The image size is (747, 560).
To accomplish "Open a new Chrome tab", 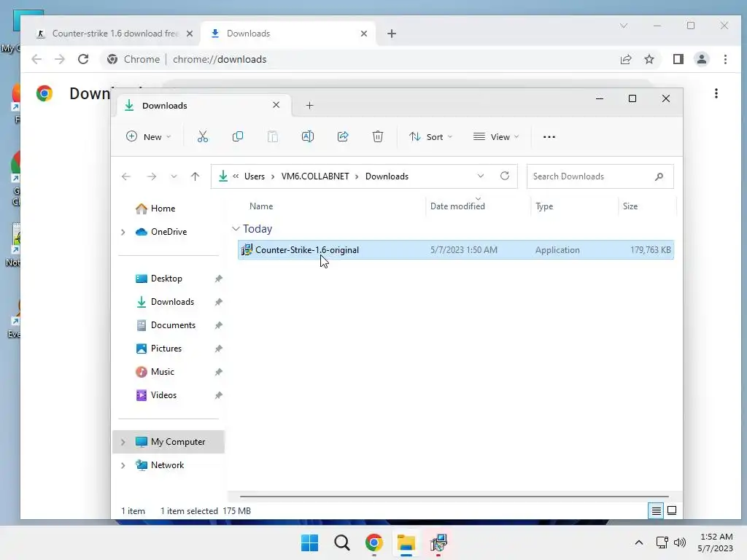I will pyautogui.click(x=392, y=34).
